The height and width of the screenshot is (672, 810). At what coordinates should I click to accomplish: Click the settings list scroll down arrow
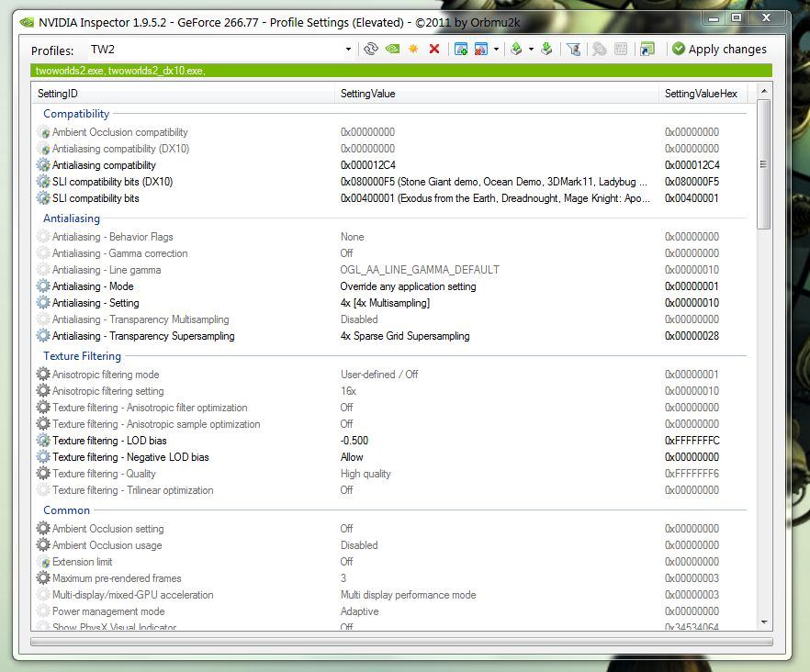tap(764, 622)
